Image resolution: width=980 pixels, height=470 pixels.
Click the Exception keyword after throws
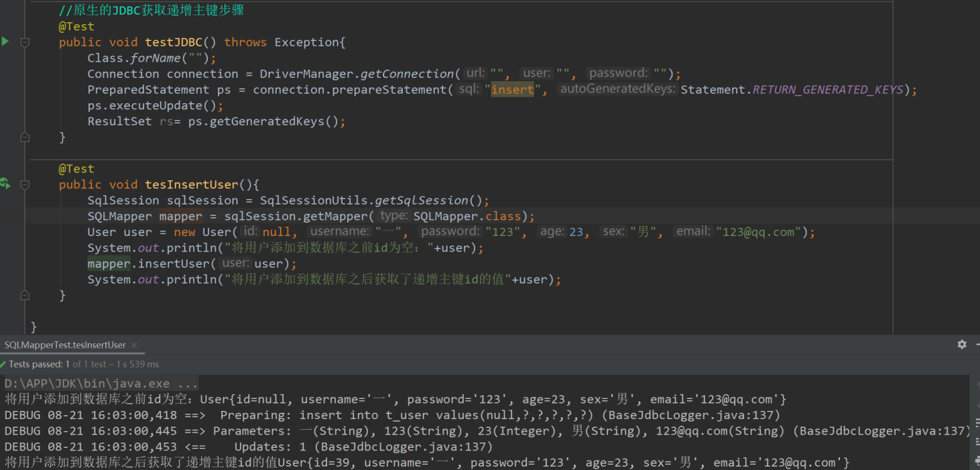[307, 42]
